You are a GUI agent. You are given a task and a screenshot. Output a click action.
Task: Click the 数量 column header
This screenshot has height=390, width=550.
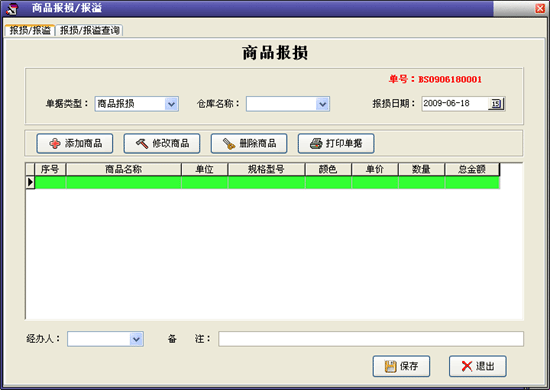[x=421, y=169]
